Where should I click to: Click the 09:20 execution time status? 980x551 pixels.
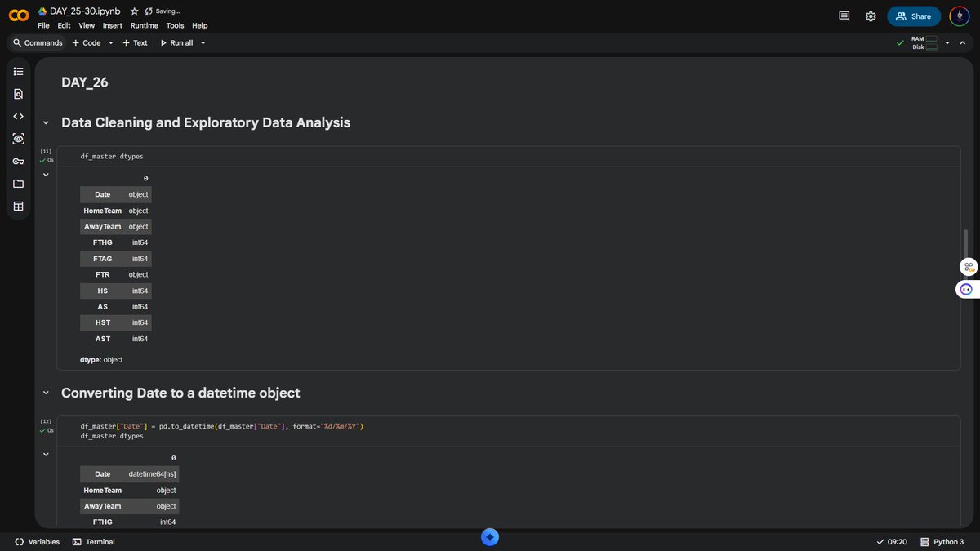tap(892, 541)
